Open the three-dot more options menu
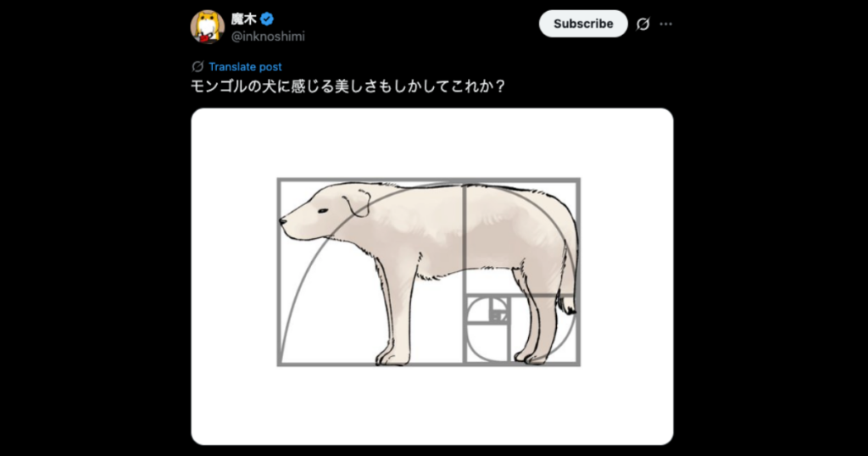 666,24
